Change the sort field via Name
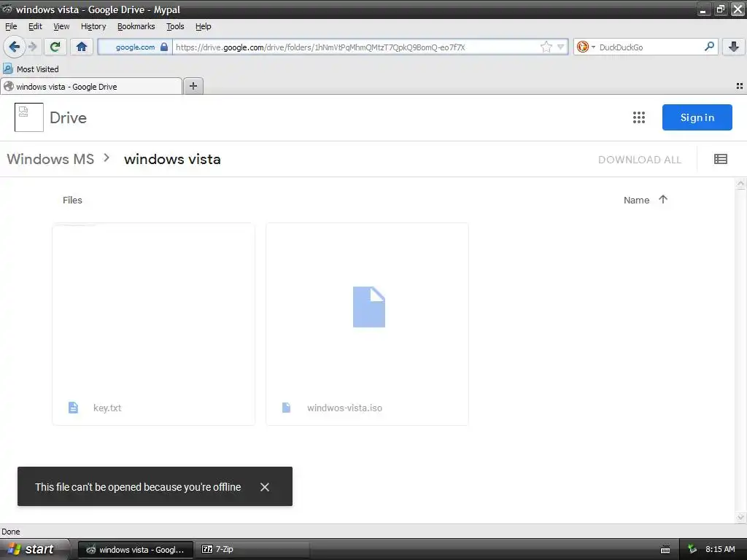747x560 pixels. (x=636, y=200)
